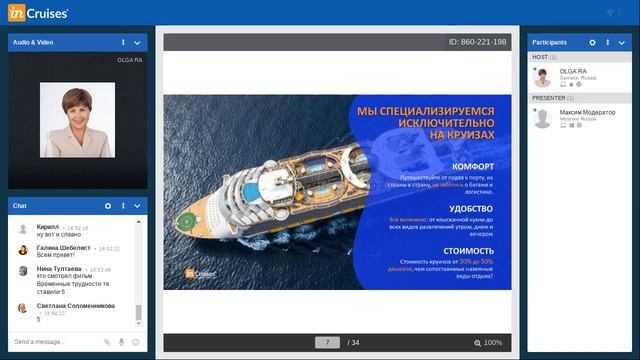
Task: Open Chat panel settings gear
Action: click(x=108, y=206)
